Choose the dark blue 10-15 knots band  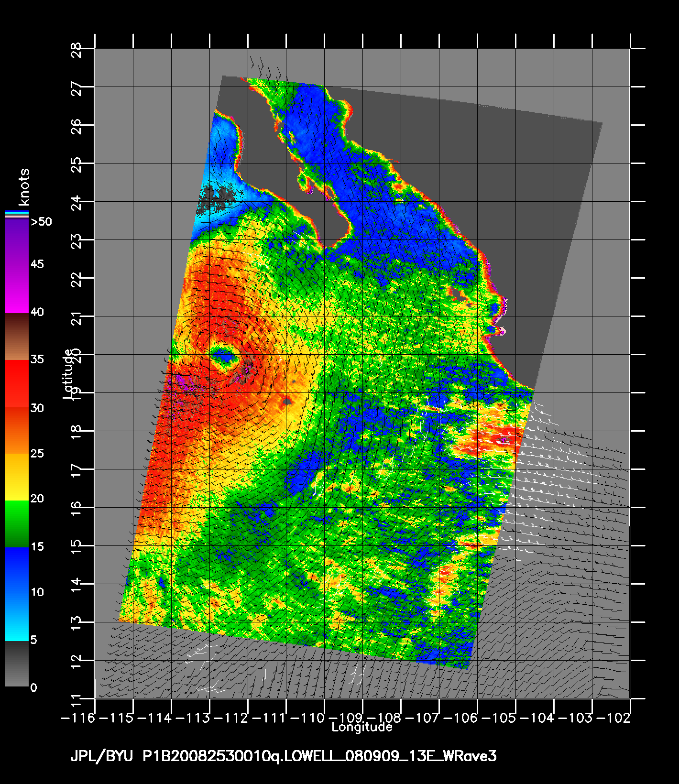17,570
